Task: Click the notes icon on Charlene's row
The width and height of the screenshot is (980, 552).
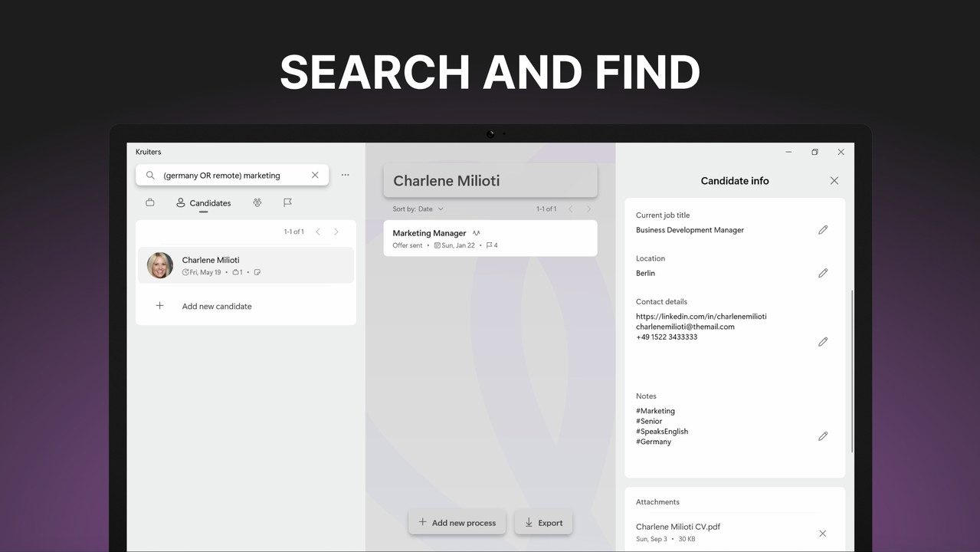Action: tap(257, 272)
